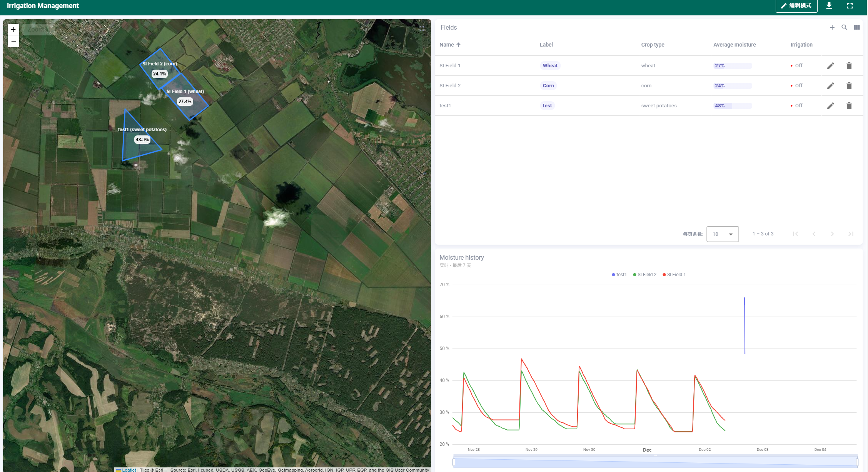
Task: Zoom in on the map
Action: (13, 30)
